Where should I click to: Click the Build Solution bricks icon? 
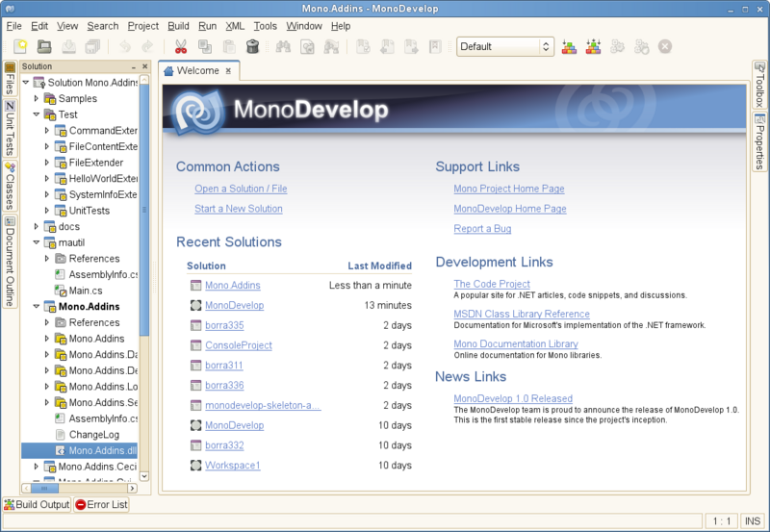coord(569,46)
